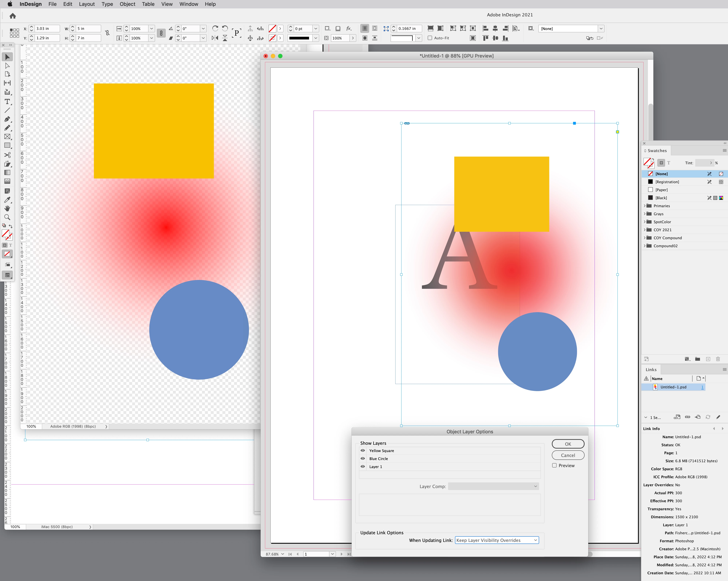Click the Edit Original pencil icon
Viewport: 728px width, 581px height.
(x=718, y=417)
